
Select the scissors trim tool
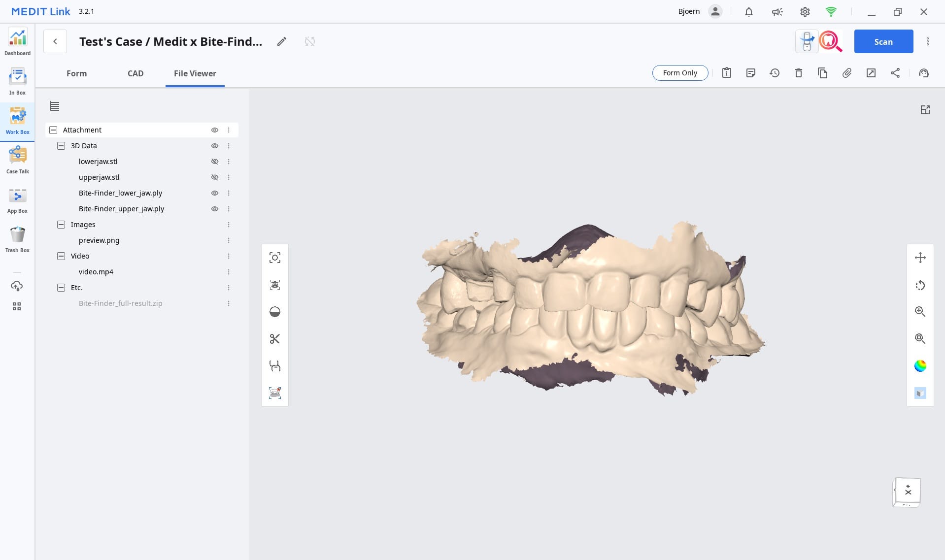(x=275, y=339)
